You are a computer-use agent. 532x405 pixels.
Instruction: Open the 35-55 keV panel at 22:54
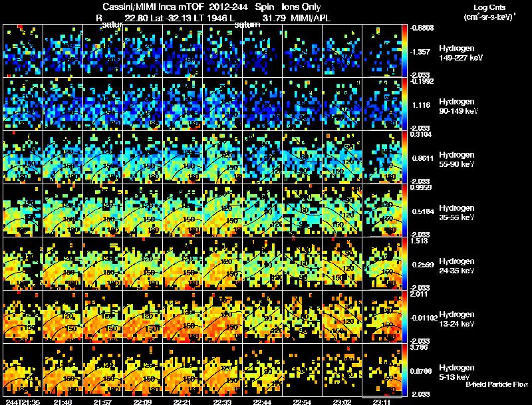(x=303, y=210)
